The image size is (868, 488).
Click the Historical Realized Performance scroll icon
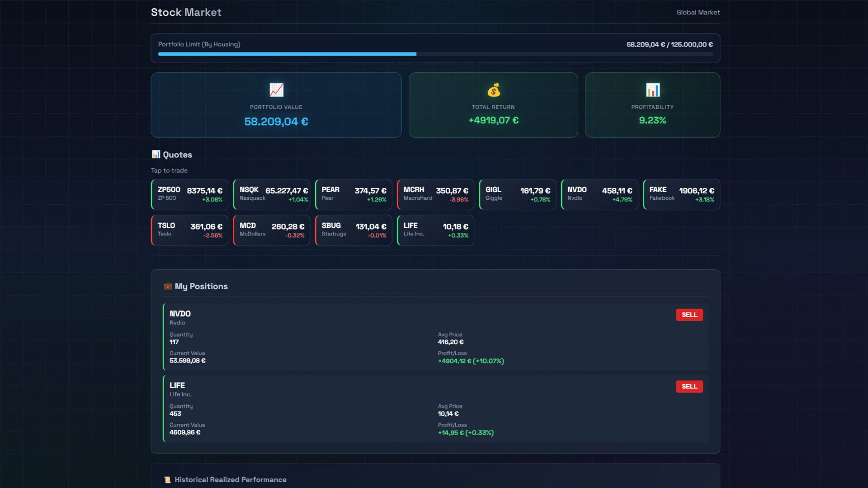(x=168, y=480)
